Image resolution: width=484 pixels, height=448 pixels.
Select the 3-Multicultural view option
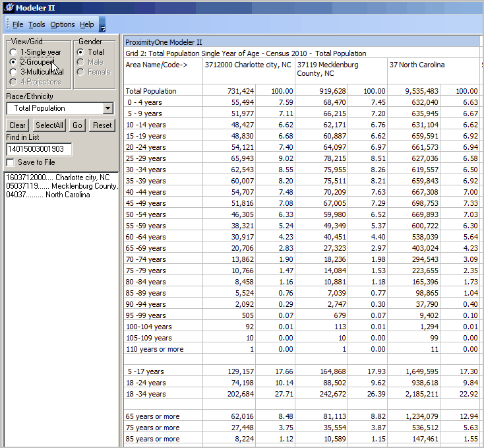(x=37, y=72)
